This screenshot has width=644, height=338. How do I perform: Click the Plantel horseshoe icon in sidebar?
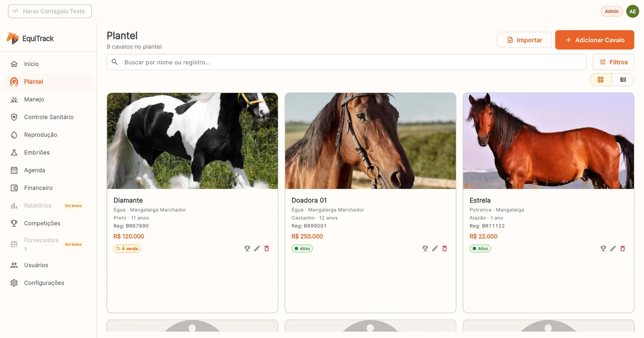(14, 82)
